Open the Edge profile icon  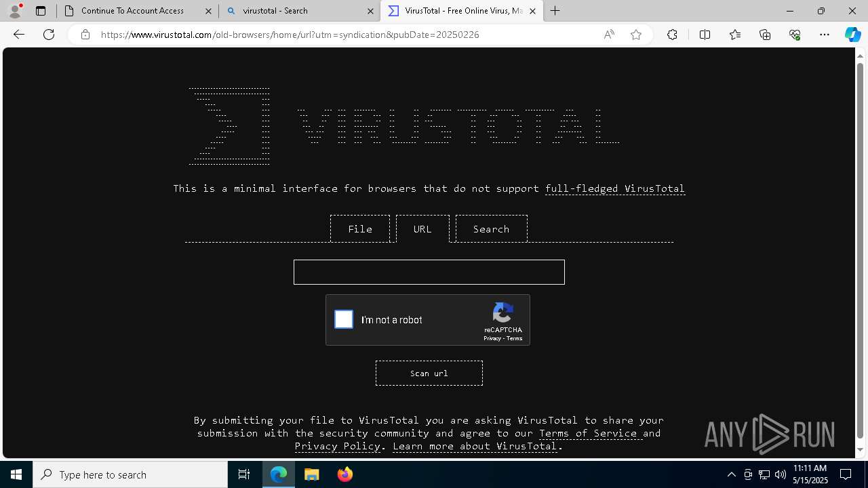15,11
